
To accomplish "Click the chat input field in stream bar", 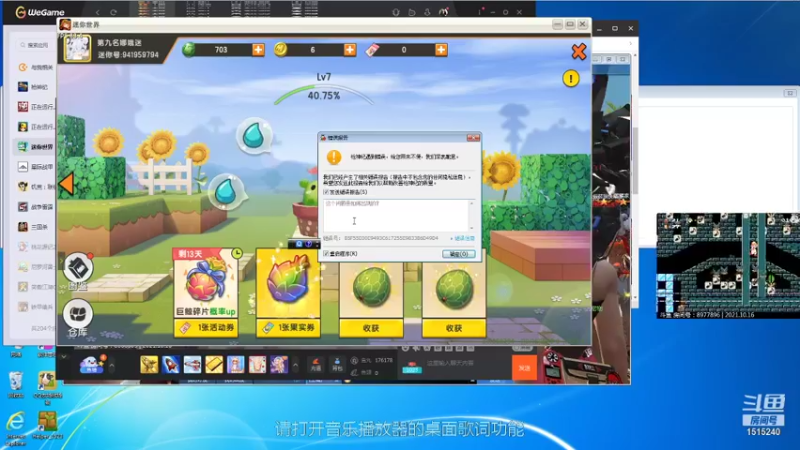I will (466, 363).
